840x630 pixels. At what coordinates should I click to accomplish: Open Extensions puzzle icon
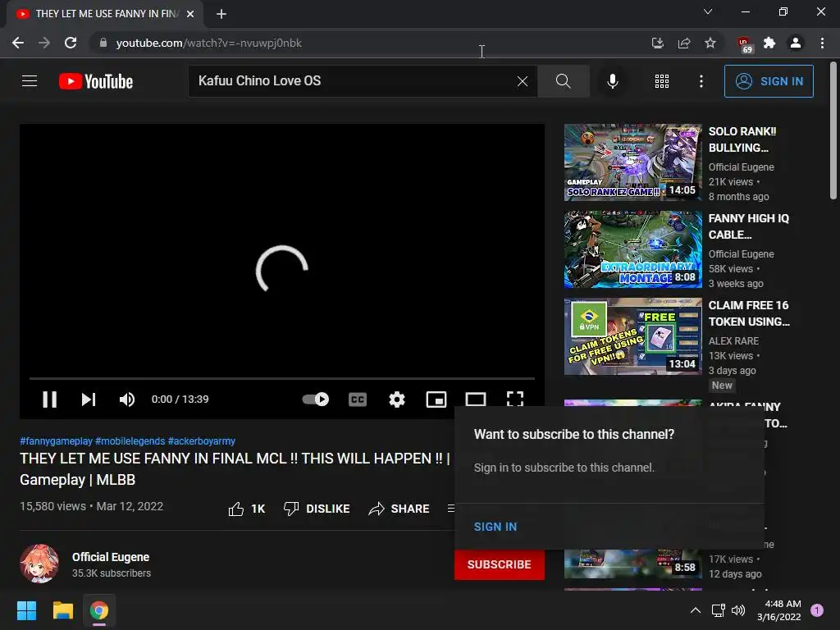tap(769, 43)
